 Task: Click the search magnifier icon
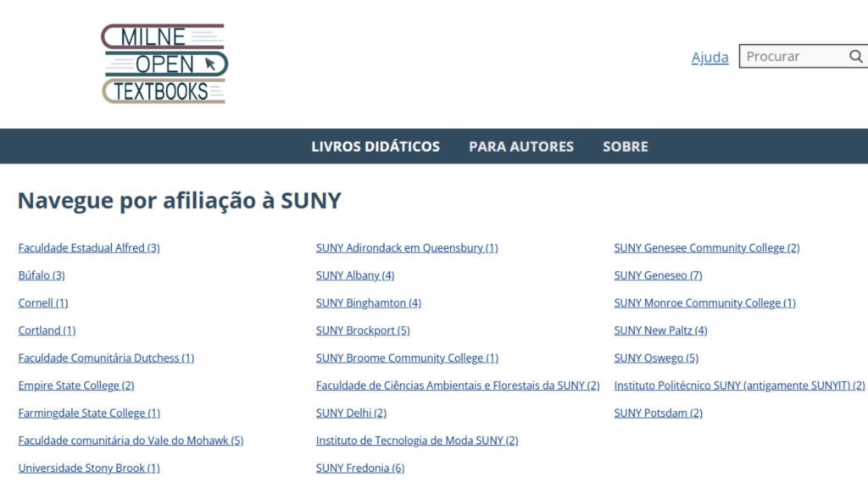[856, 57]
